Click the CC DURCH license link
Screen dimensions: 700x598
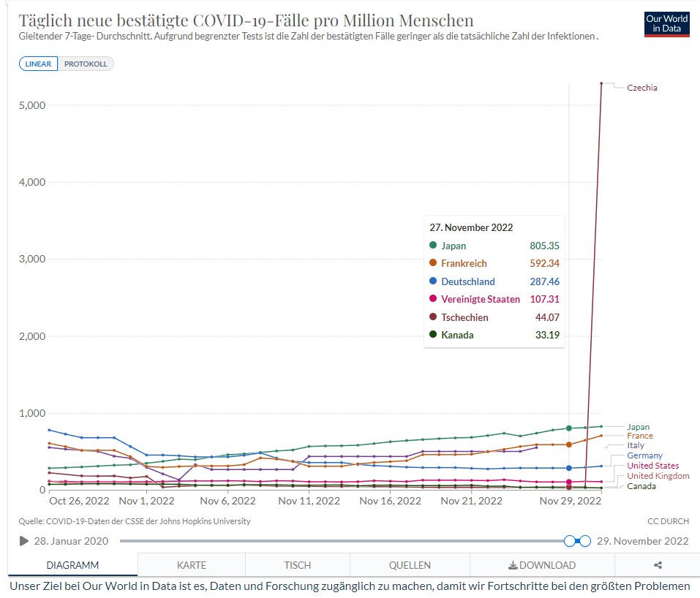669,521
